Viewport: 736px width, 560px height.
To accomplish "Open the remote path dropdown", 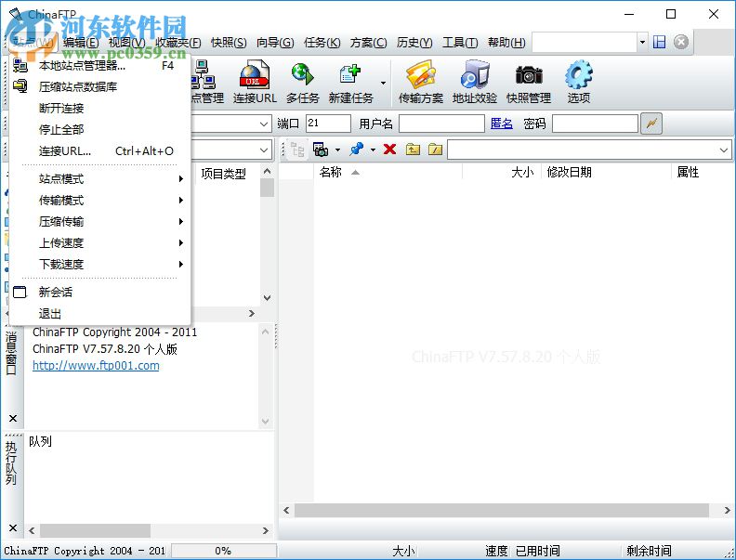I will click(x=723, y=150).
